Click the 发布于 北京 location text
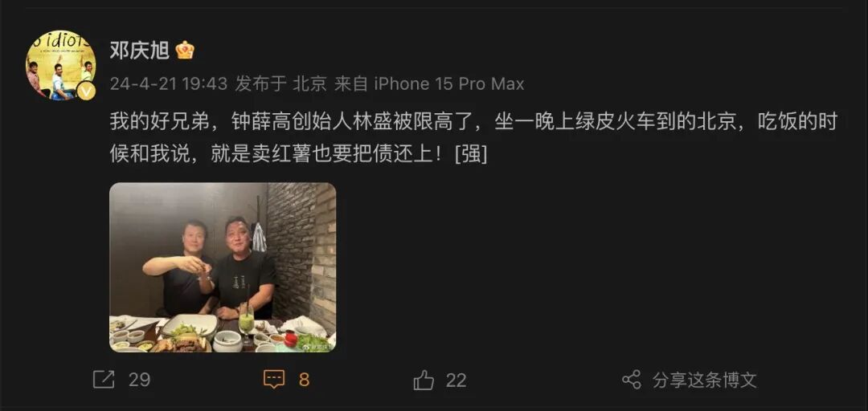The image size is (868, 411). [x=280, y=83]
